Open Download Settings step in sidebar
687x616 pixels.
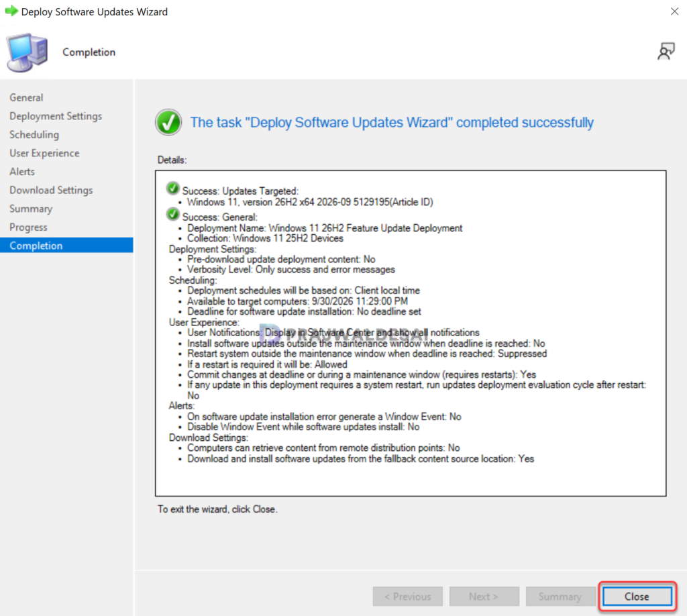(x=51, y=190)
